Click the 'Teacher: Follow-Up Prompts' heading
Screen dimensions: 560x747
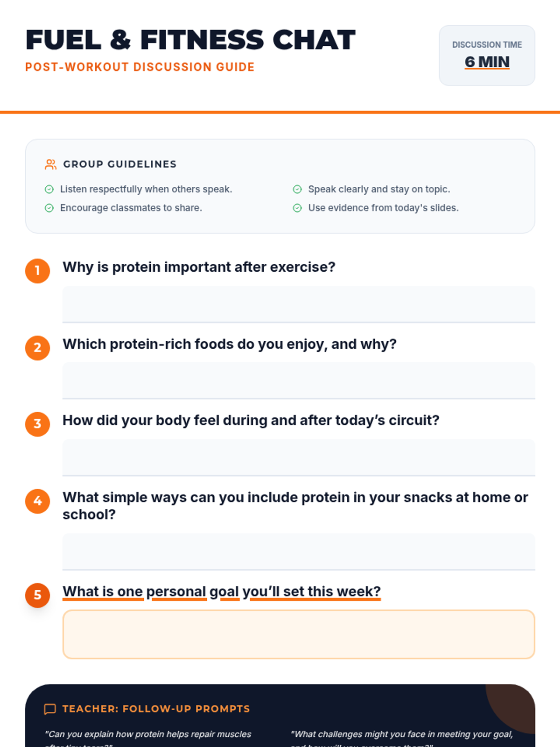(156, 709)
